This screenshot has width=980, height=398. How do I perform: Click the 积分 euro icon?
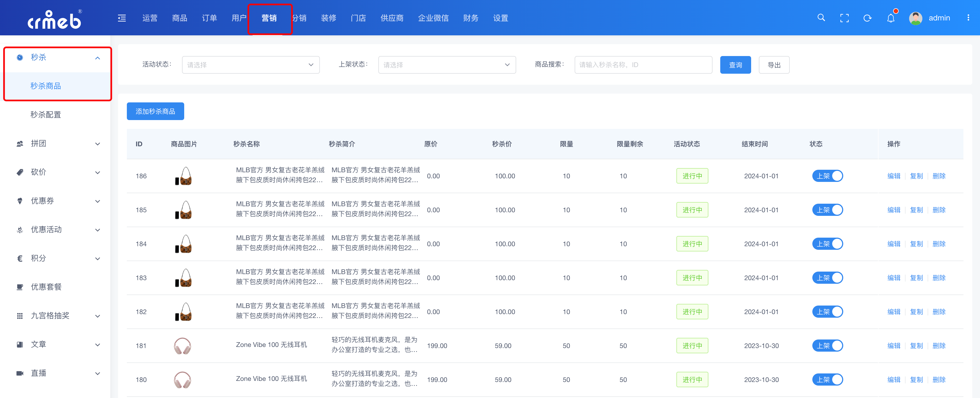(20, 259)
